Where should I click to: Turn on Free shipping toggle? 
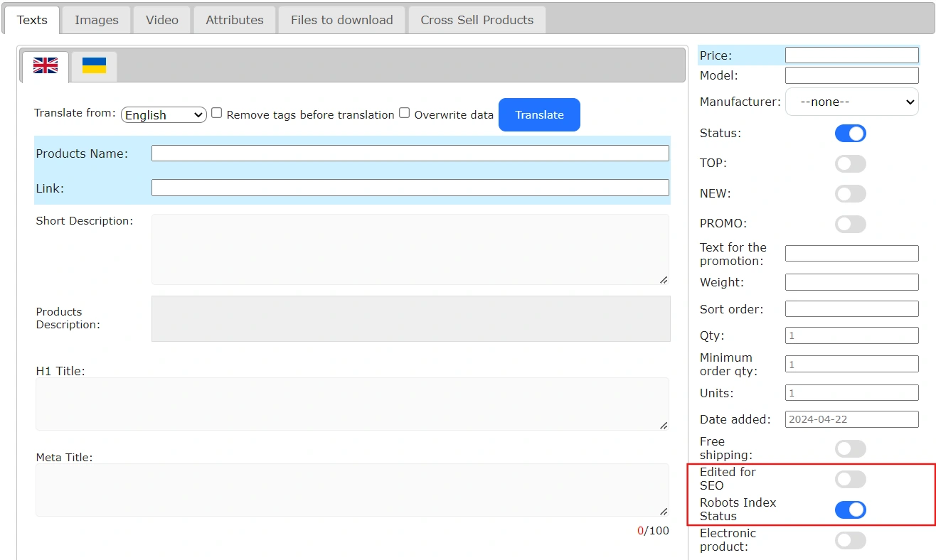(x=850, y=448)
